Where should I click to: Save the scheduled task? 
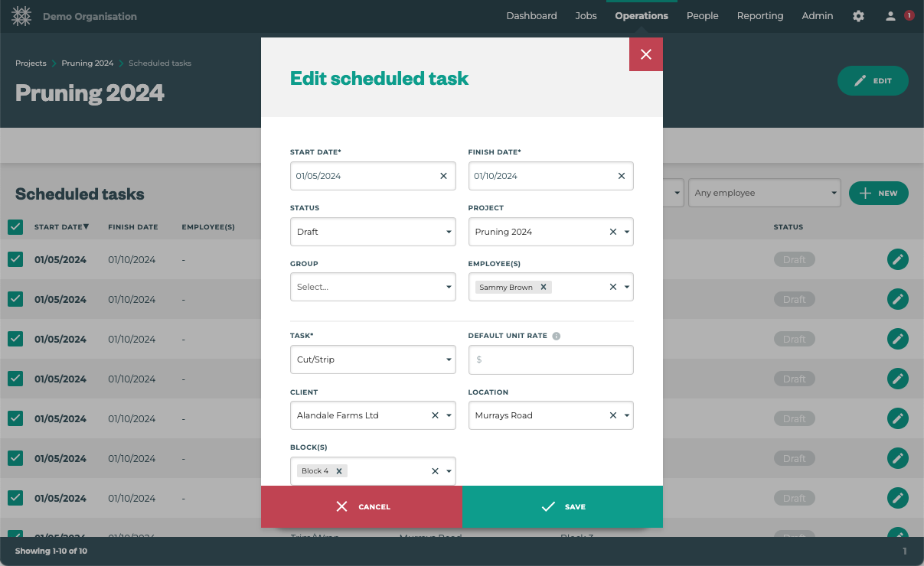click(563, 507)
